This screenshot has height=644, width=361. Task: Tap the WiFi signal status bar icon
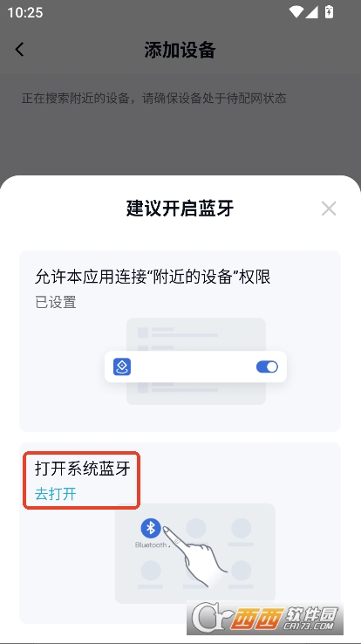tap(296, 12)
